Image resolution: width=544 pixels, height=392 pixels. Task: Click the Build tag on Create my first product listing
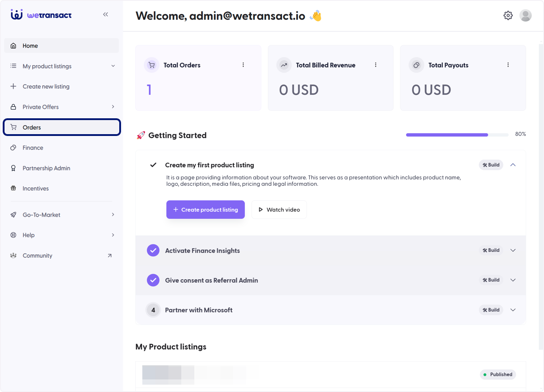[491, 165]
